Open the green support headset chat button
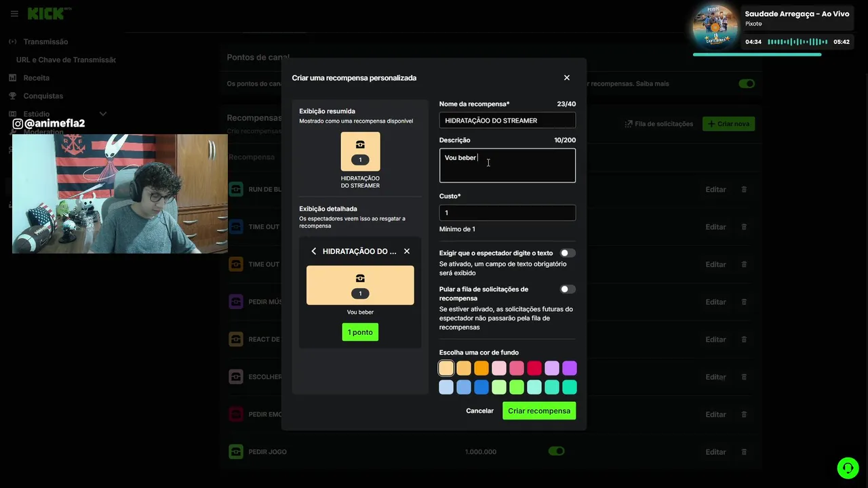The width and height of the screenshot is (868, 488). tap(848, 468)
